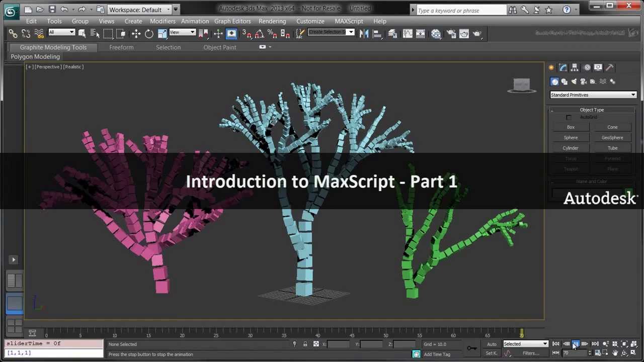Enable the AutoGrid checkbox
The width and height of the screenshot is (644, 362).
click(569, 118)
